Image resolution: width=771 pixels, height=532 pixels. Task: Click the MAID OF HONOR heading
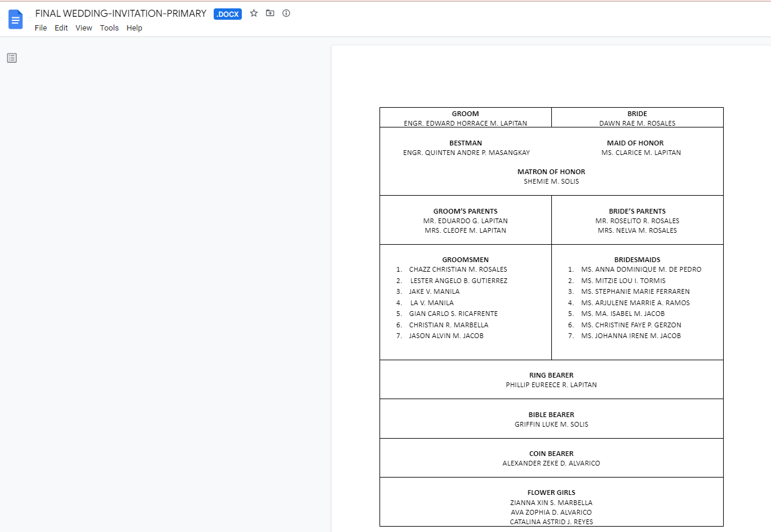(x=635, y=143)
